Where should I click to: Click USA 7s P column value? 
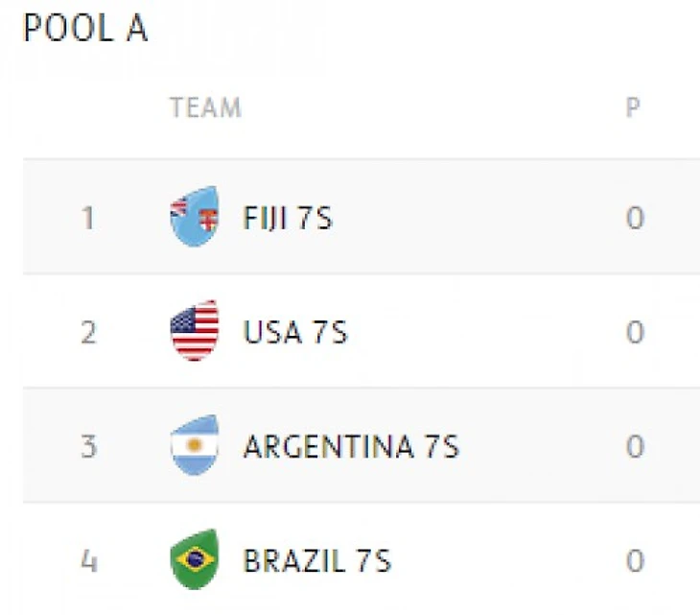634,333
